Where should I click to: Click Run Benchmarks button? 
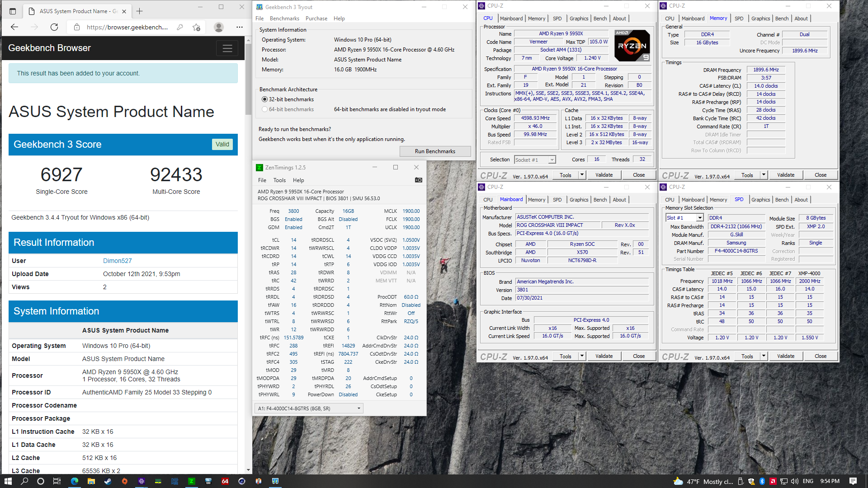(435, 151)
